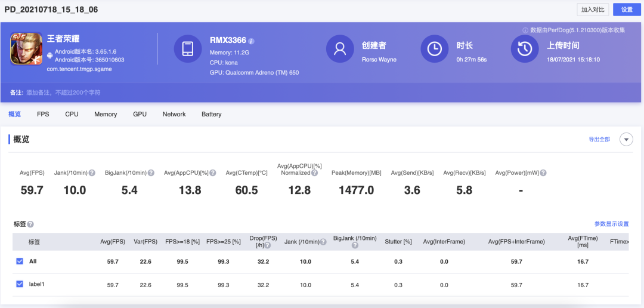Click help icon beside Jank(/10min) metric
The height and width of the screenshot is (308, 644).
click(x=92, y=173)
